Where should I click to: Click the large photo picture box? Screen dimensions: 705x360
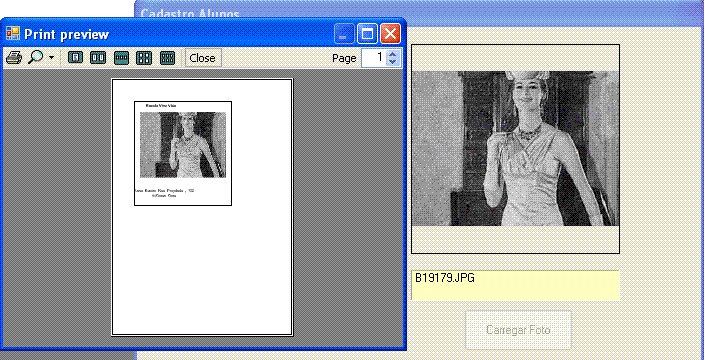pyautogui.click(x=515, y=149)
